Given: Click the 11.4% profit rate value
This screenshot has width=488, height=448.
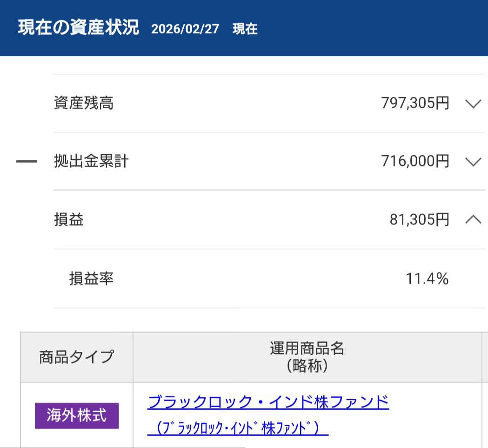Looking at the screenshot, I should 427,279.
